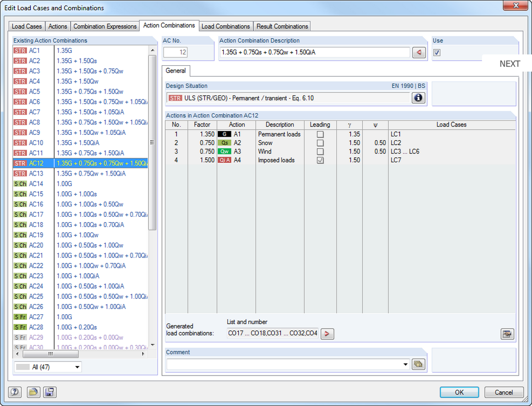Open design situation info button
Viewport: 532px width, 406px height.
[x=418, y=98]
